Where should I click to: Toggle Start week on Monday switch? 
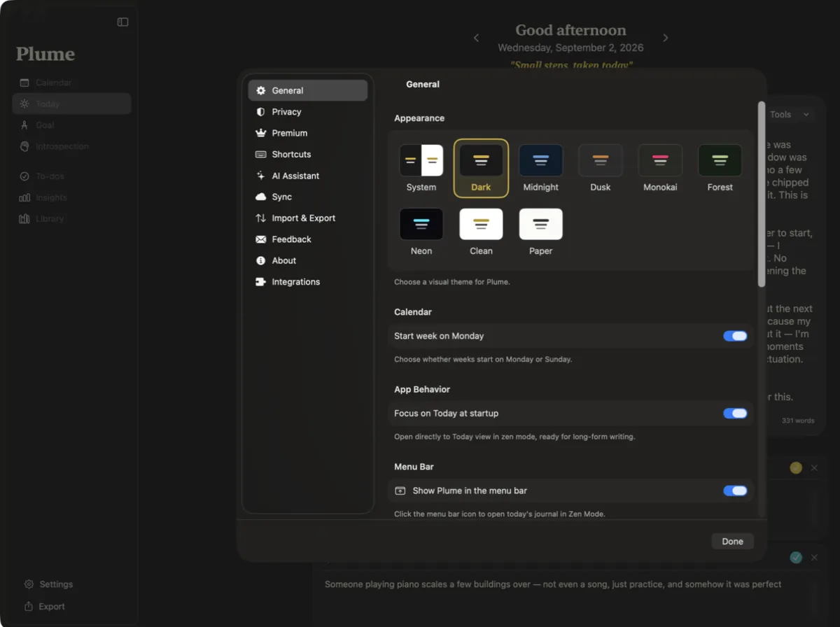click(735, 336)
